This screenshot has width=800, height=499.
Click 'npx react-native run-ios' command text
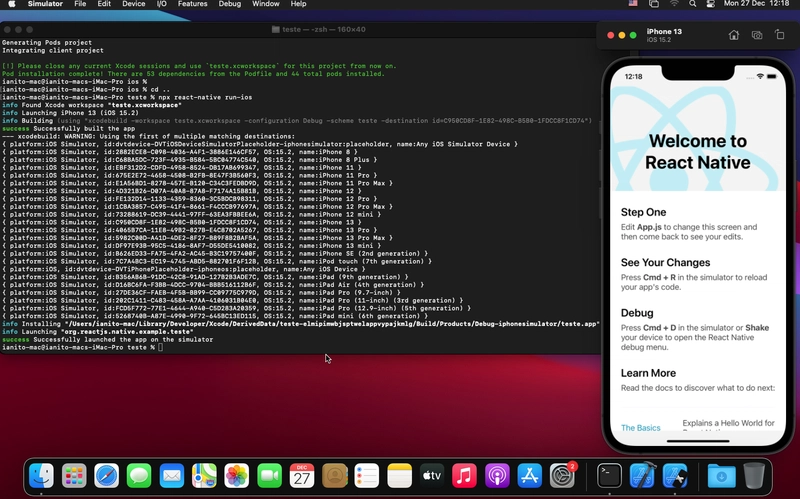pyautogui.click(x=205, y=97)
